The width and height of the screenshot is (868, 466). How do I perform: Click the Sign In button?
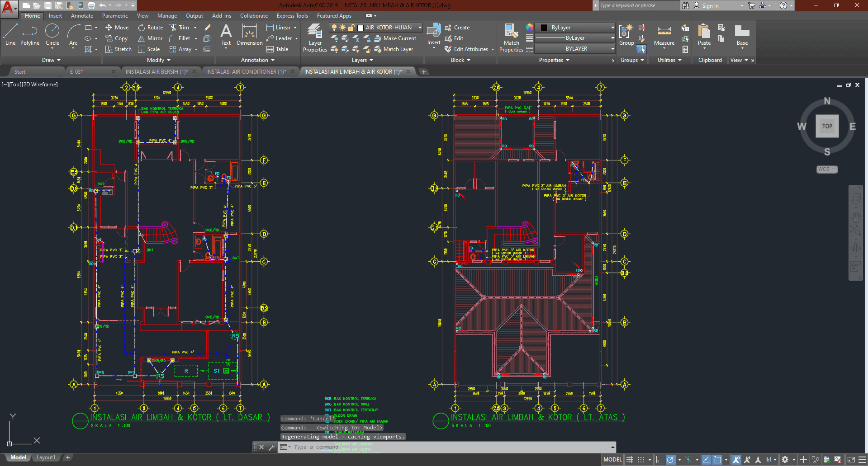pos(710,5)
